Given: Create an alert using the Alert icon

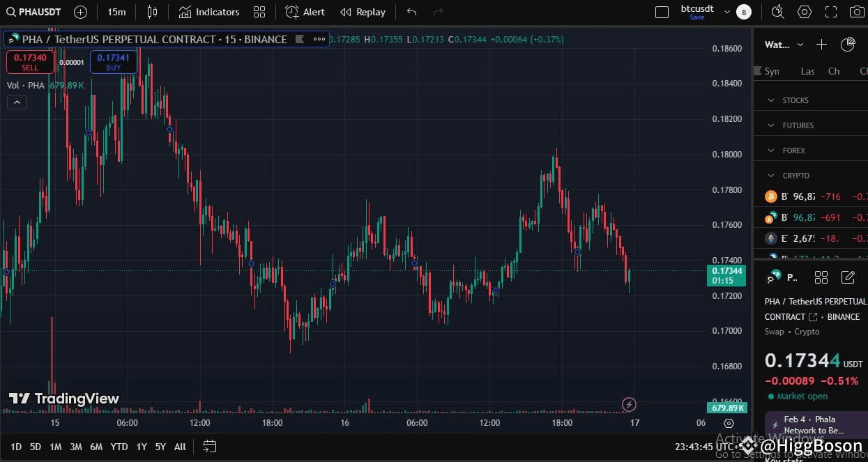Looking at the screenshot, I should pyautogui.click(x=305, y=12).
